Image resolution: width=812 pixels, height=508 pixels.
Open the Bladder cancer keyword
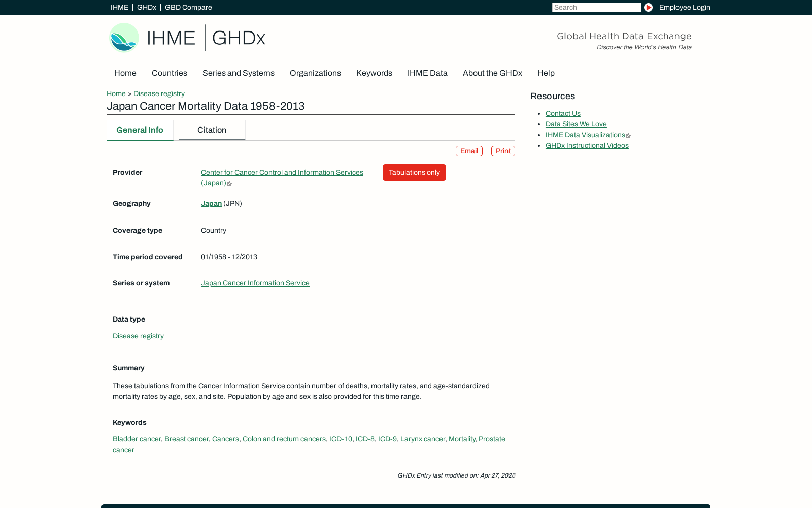point(137,439)
